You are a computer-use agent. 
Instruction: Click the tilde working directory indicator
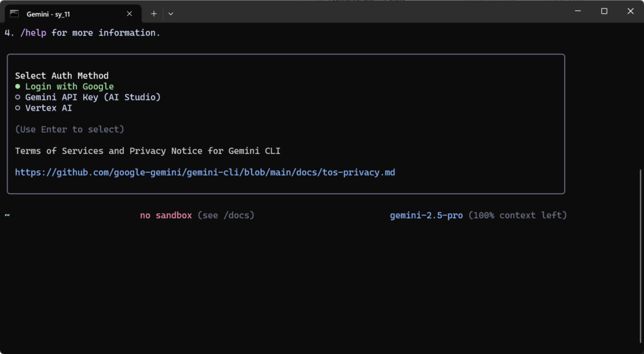pos(8,216)
